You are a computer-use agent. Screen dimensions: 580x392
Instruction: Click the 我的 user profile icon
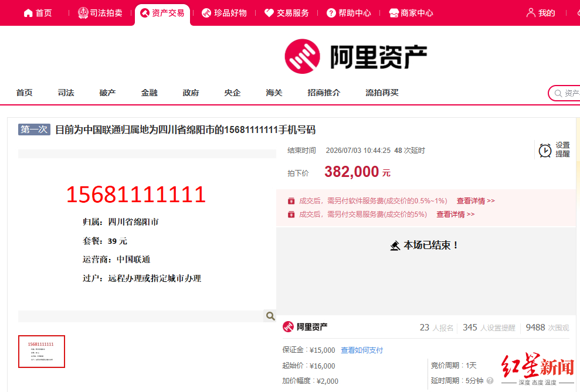(x=531, y=13)
